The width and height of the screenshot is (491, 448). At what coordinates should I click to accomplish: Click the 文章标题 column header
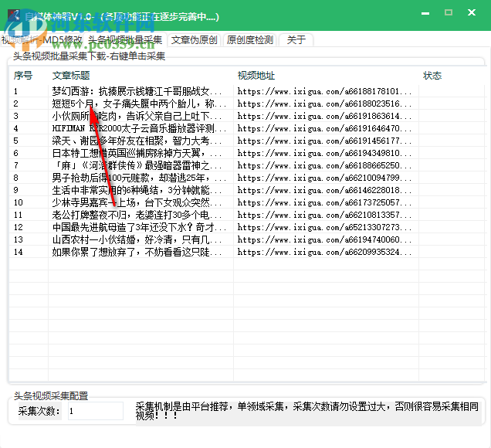(x=71, y=76)
